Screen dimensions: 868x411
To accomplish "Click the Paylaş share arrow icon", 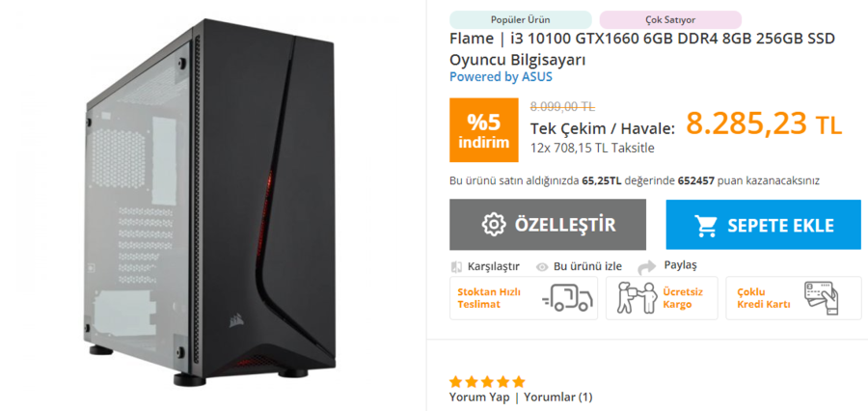I will (x=646, y=267).
